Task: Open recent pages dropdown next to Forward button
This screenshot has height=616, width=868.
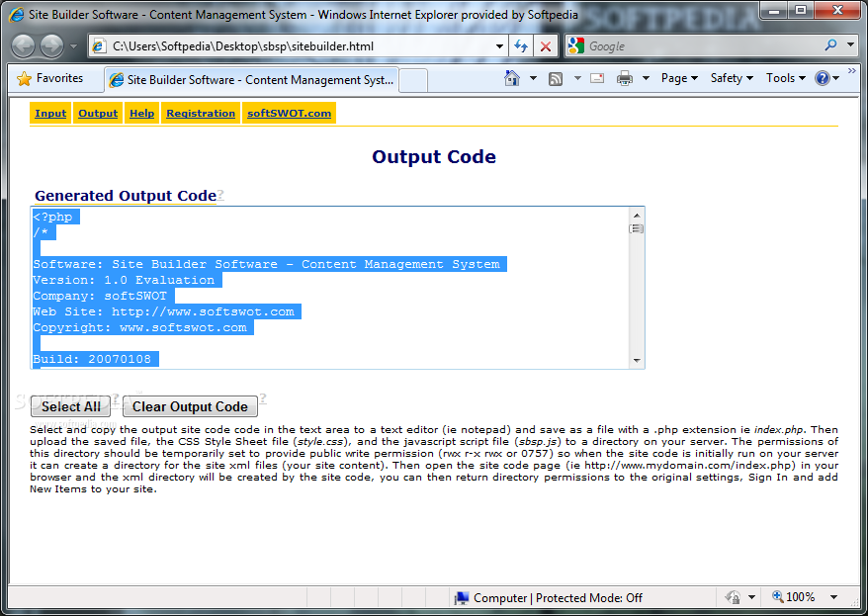Action: 73,46
